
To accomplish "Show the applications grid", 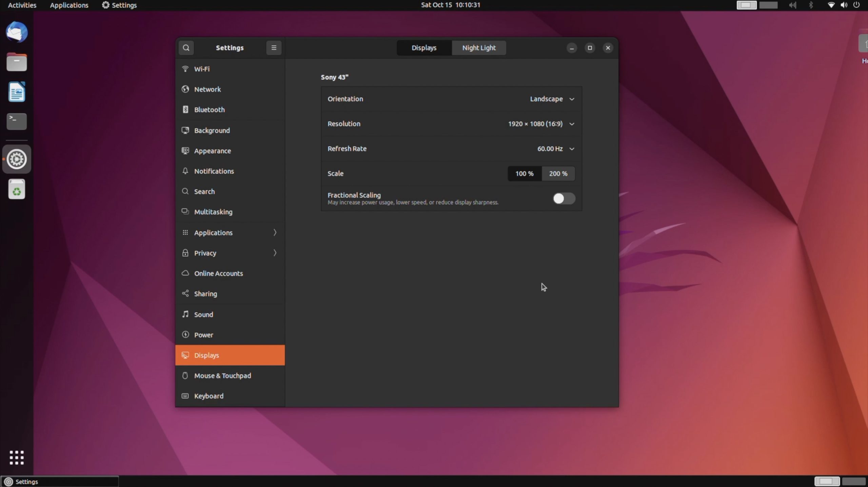I will point(17,457).
